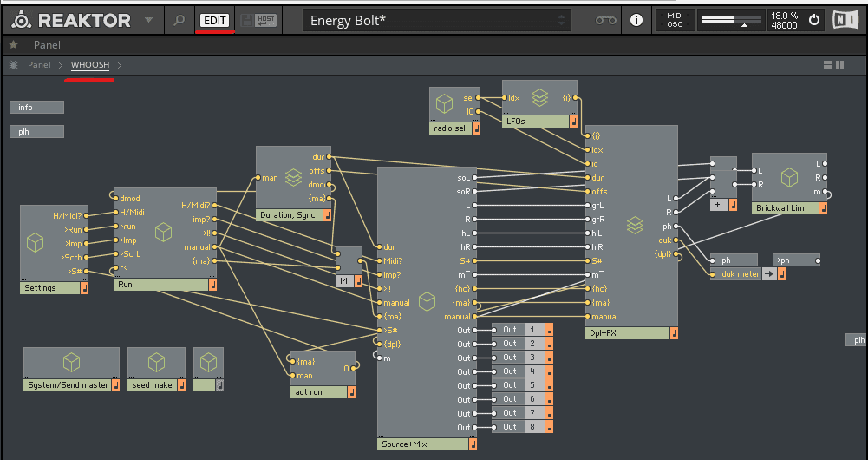868x460 pixels.
Task: Click the plh button below info
Action: point(36,131)
